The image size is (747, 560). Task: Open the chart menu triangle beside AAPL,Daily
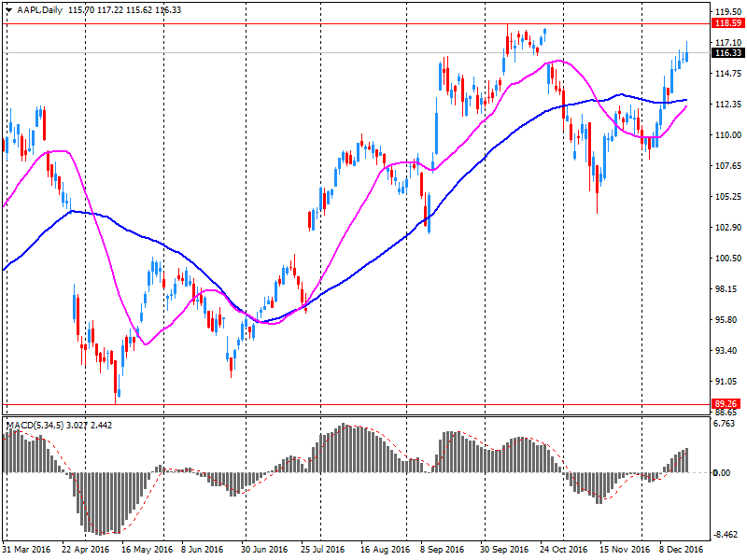[8, 10]
